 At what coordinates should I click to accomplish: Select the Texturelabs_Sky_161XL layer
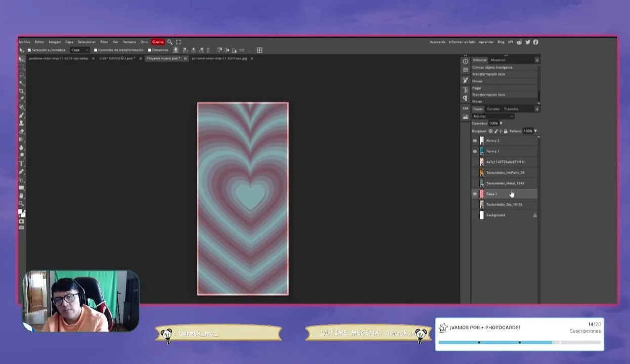(x=505, y=204)
